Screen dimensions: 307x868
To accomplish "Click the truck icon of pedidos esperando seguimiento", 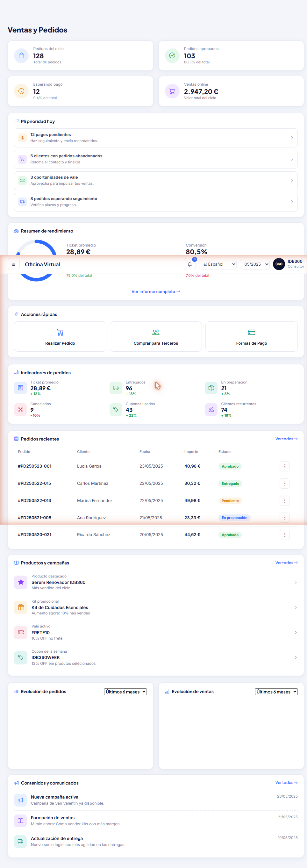I will coord(22,202).
